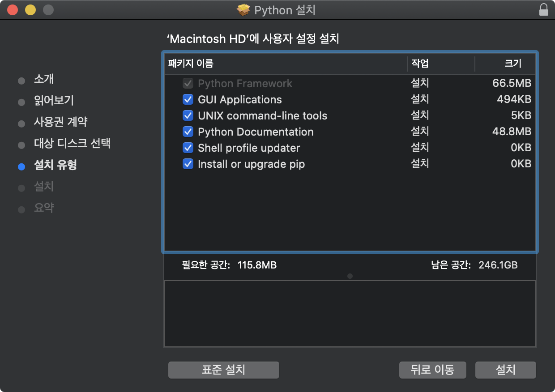The image size is (555, 392).
Task: Select the 대상 디스크 선택 step
Action: pos(72,143)
